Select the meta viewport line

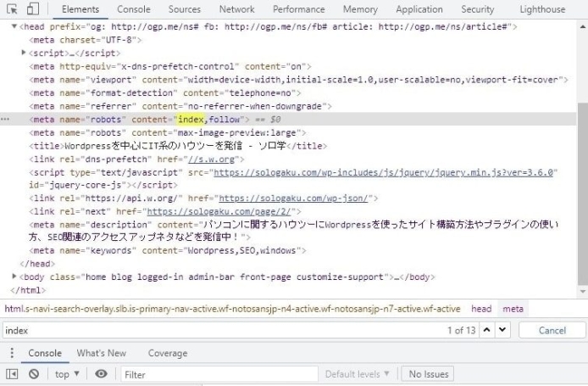298,80
